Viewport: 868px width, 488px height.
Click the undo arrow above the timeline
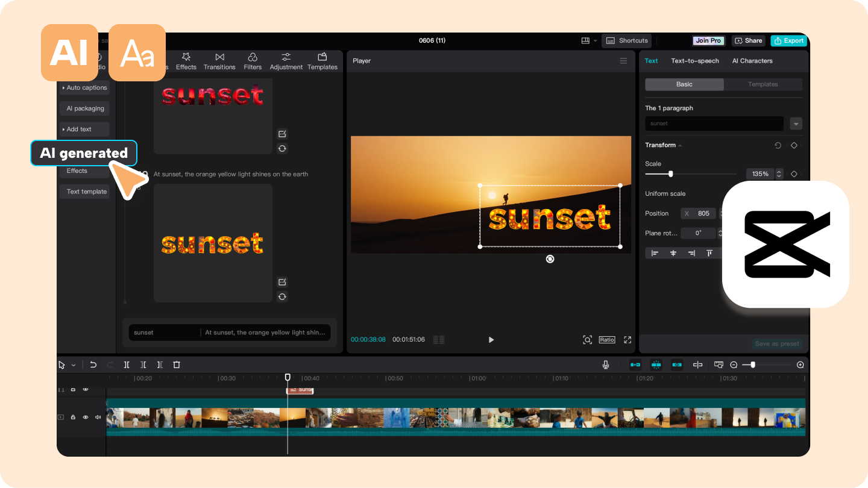click(93, 364)
